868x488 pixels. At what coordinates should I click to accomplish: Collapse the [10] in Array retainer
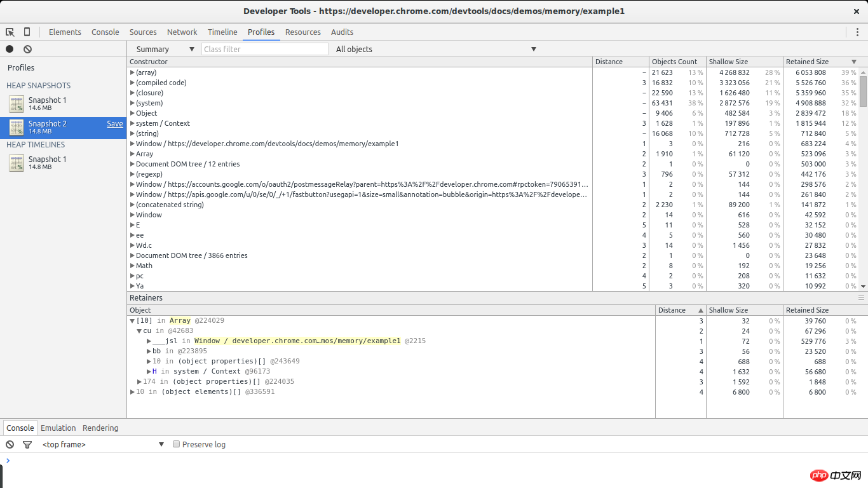(x=132, y=321)
